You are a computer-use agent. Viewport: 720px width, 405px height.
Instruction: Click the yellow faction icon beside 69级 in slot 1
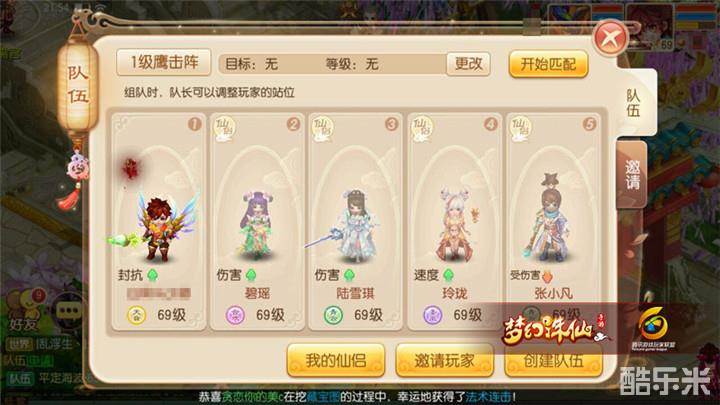coord(136,315)
